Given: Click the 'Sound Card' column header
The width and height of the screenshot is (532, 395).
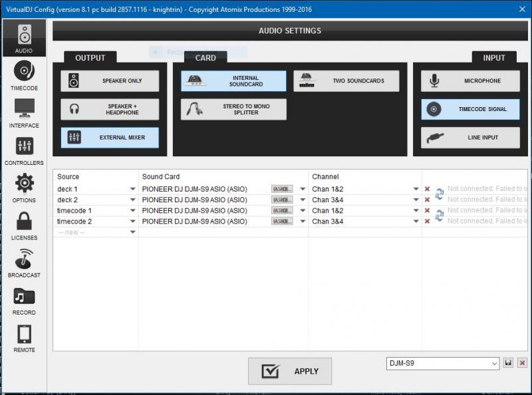Looking at the screenshot, I should coord(161,176).
